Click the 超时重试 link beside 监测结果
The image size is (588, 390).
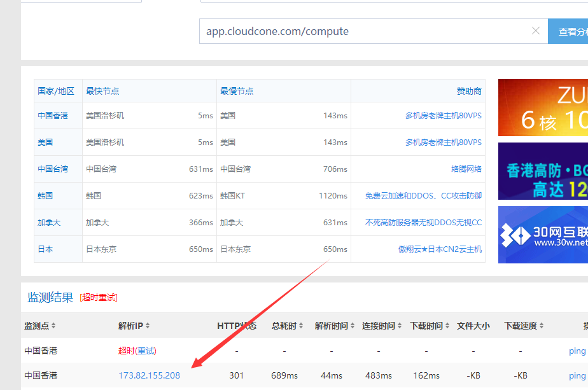pos(99,297)
